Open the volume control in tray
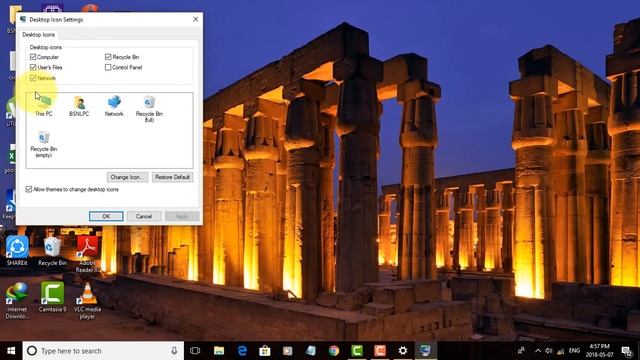 549,351
